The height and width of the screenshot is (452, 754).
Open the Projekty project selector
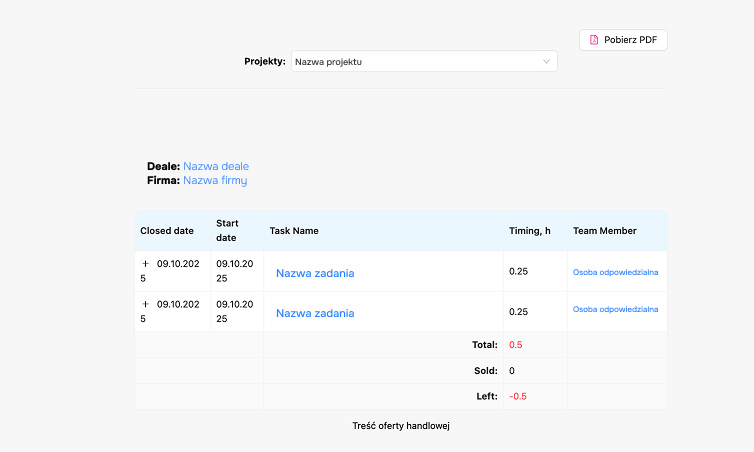tap(423, 61)
